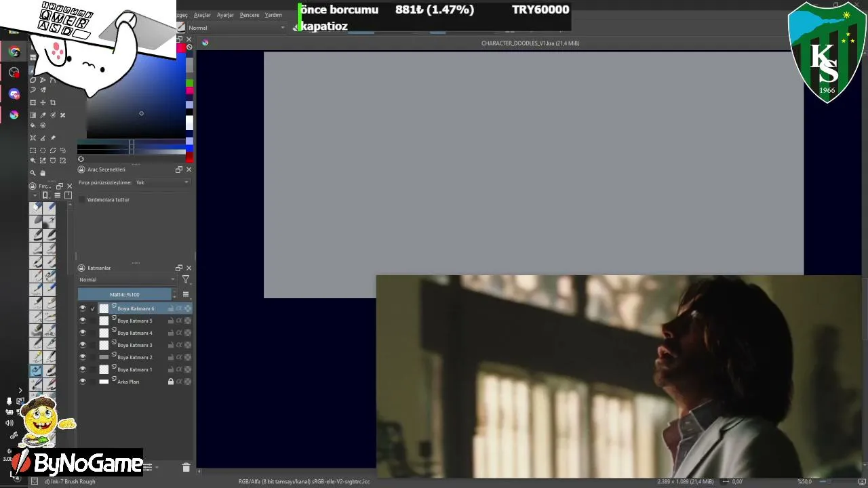Select the Move tool in the toolbox
The image size is (868, 488).
(43, 103)
